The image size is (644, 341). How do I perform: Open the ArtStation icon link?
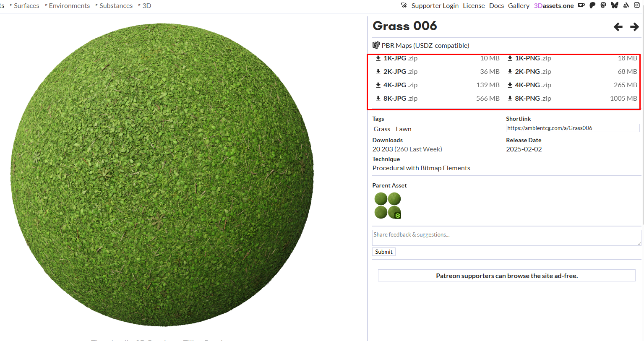(626, 5)
